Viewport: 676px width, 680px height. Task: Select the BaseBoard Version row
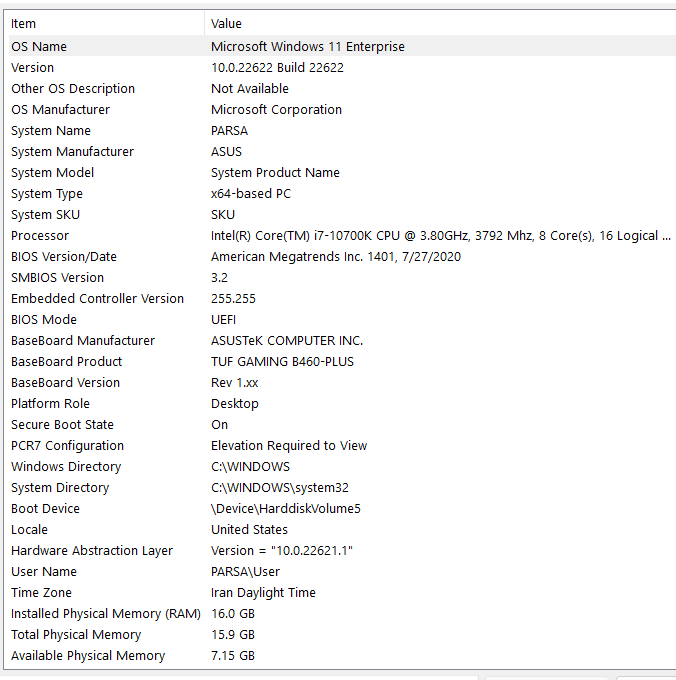point(342,383)
